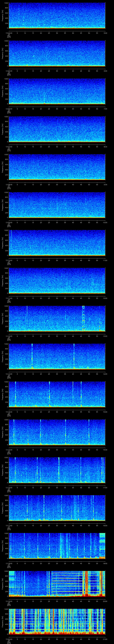Click the "13:04:00" start time label
This screenshot has height=644, width=114.
pyautogui.click(x=9, y=33)
